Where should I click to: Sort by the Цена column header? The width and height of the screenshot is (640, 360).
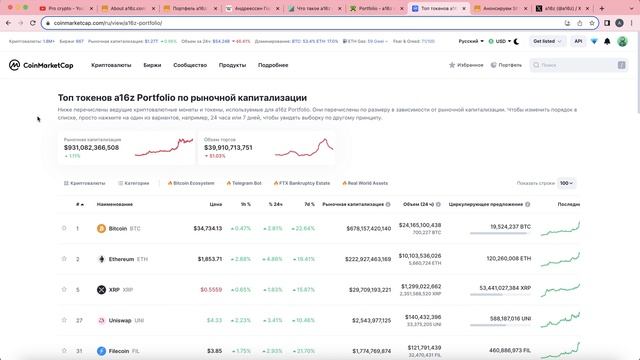click(x=216, y=204)
